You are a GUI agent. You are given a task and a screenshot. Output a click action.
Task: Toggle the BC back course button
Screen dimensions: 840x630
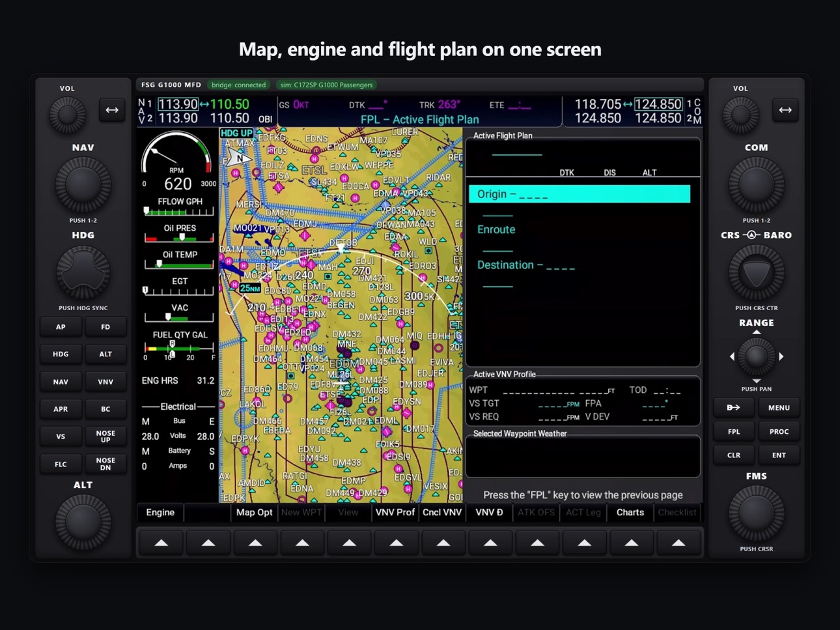tap(105, 409)
